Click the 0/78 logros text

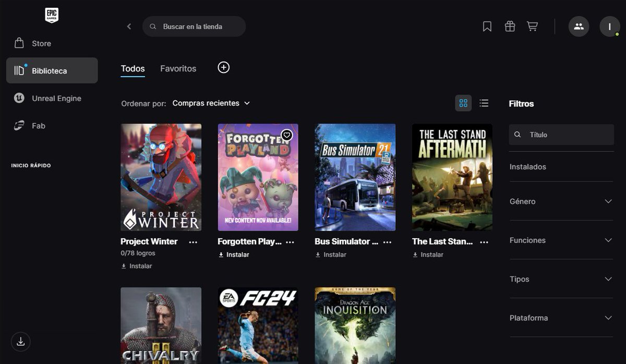138,253
